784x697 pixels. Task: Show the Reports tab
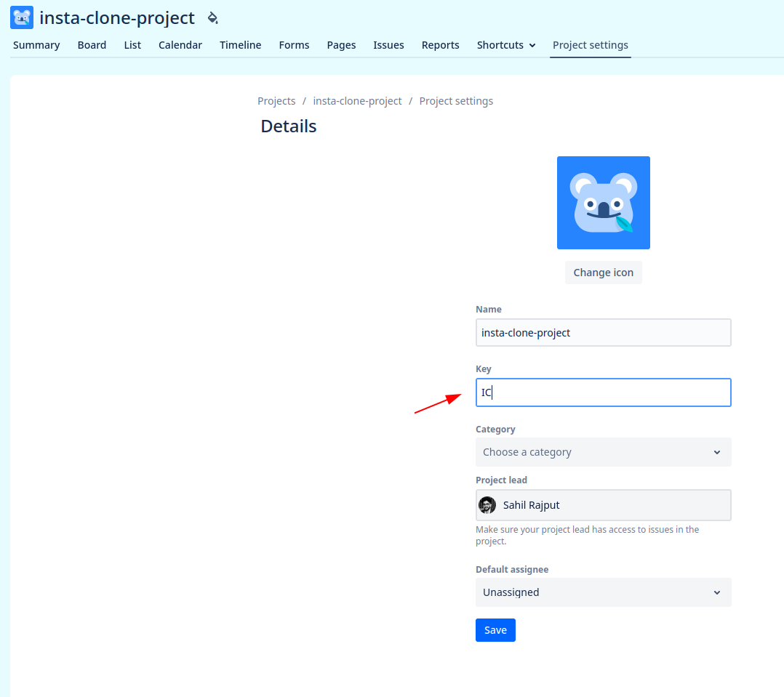(441, 45)
